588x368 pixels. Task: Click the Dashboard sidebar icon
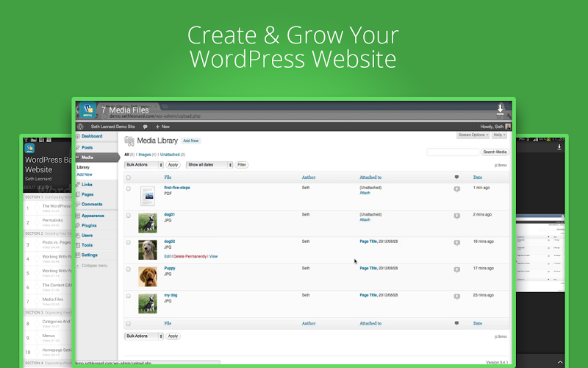coord(78,136)
